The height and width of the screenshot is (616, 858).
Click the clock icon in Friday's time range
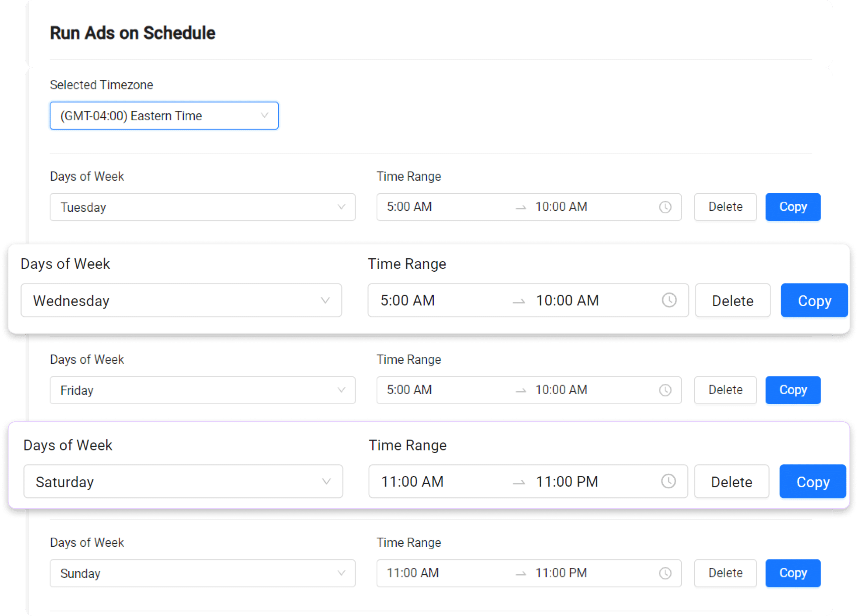665,390
